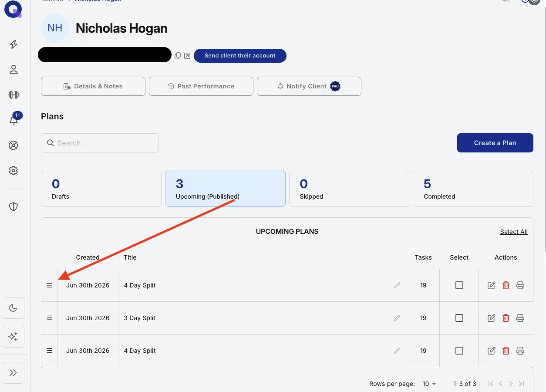Rename 3 Day Split with its title pencil icon
Viewport: 546px width, 392px height.
pos(397,318)
